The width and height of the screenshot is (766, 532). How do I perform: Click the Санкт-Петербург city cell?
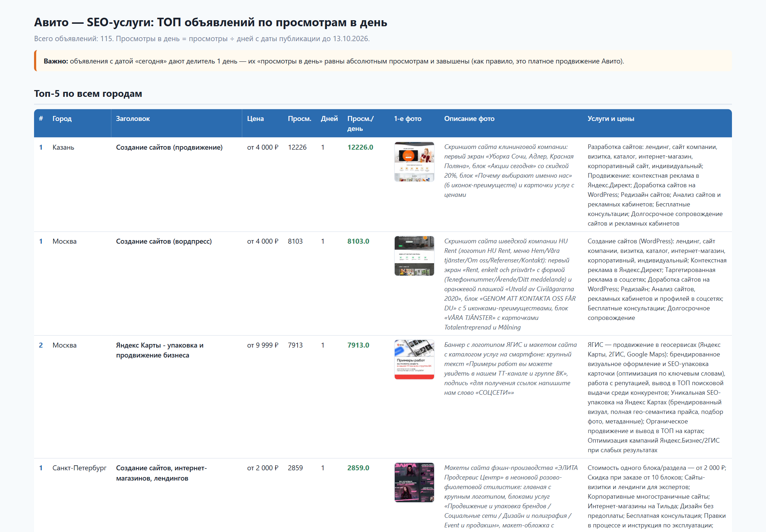[x=79, y=468]
